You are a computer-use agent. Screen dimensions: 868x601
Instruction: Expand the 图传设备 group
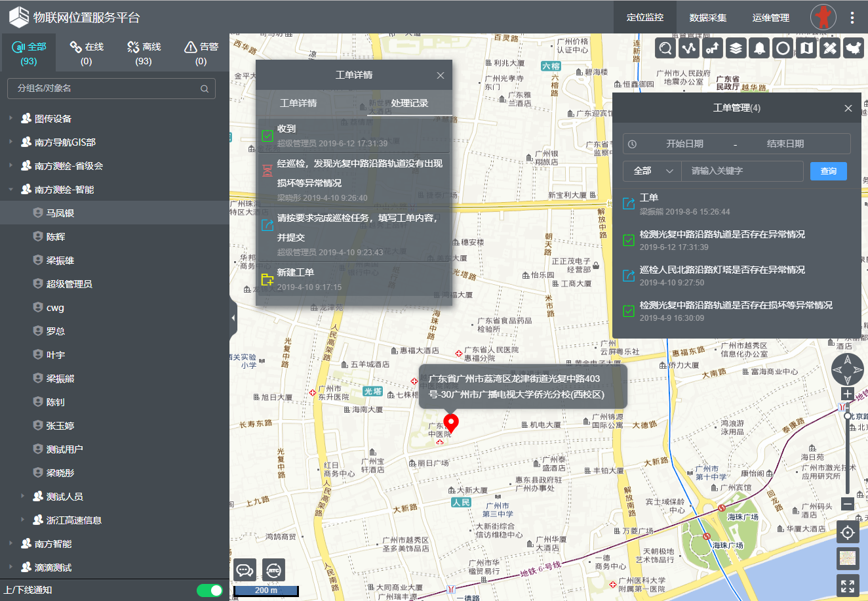(x=10, y=119)
